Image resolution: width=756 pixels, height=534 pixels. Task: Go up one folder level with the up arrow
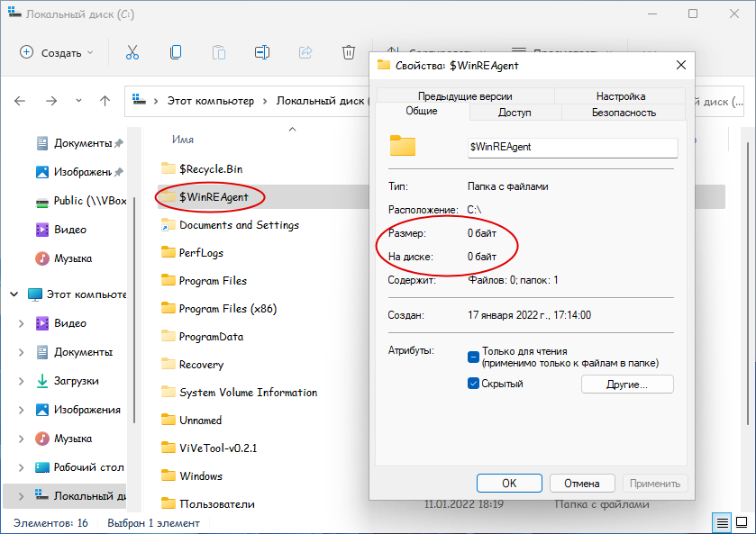coord(105,101)
